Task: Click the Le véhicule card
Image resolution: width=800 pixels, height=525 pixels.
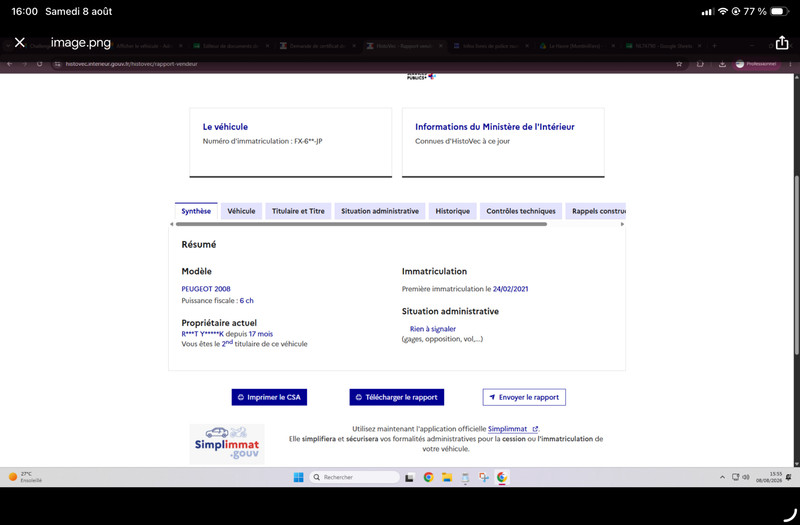Action: tap(291, 142)
